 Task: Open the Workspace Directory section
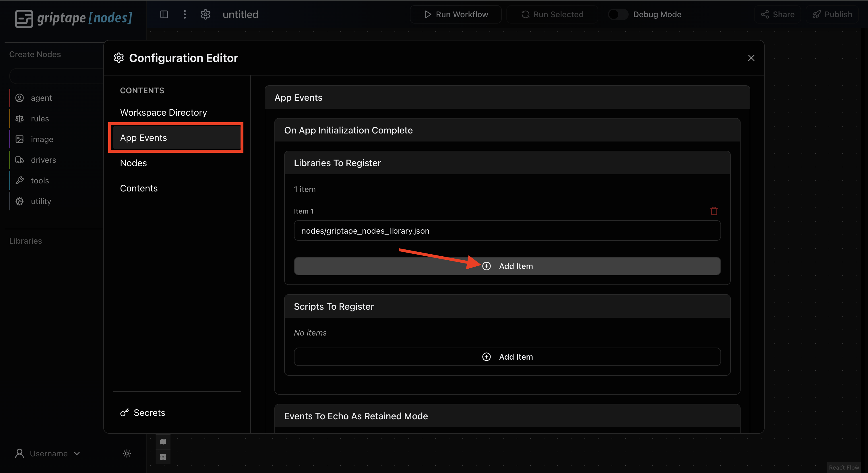coord(163,113)
